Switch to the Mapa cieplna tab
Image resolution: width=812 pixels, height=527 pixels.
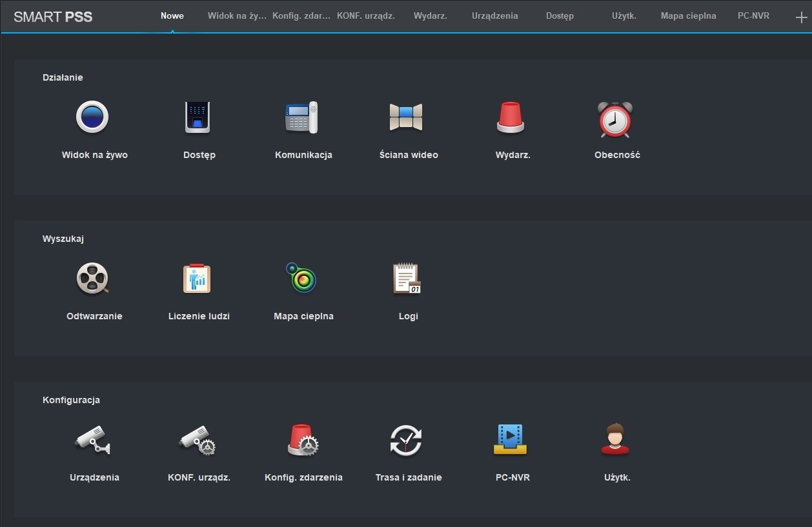[689, 16]
